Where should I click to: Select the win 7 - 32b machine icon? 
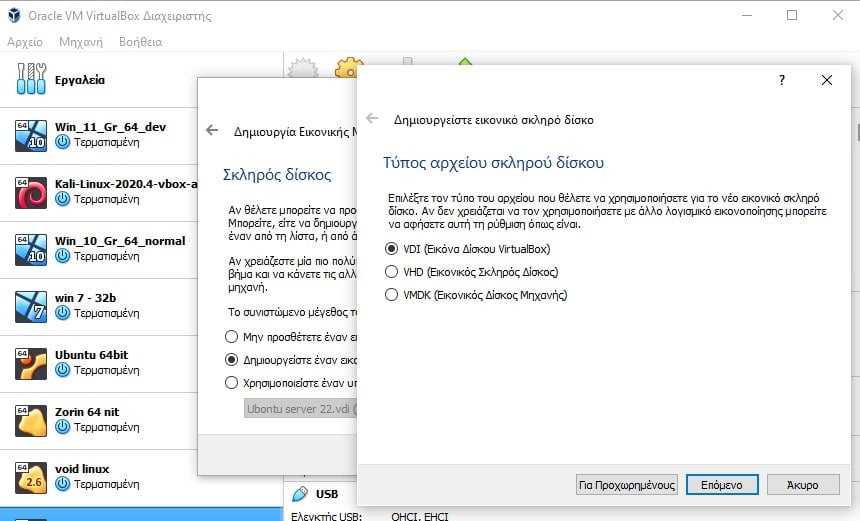(31, 307)
